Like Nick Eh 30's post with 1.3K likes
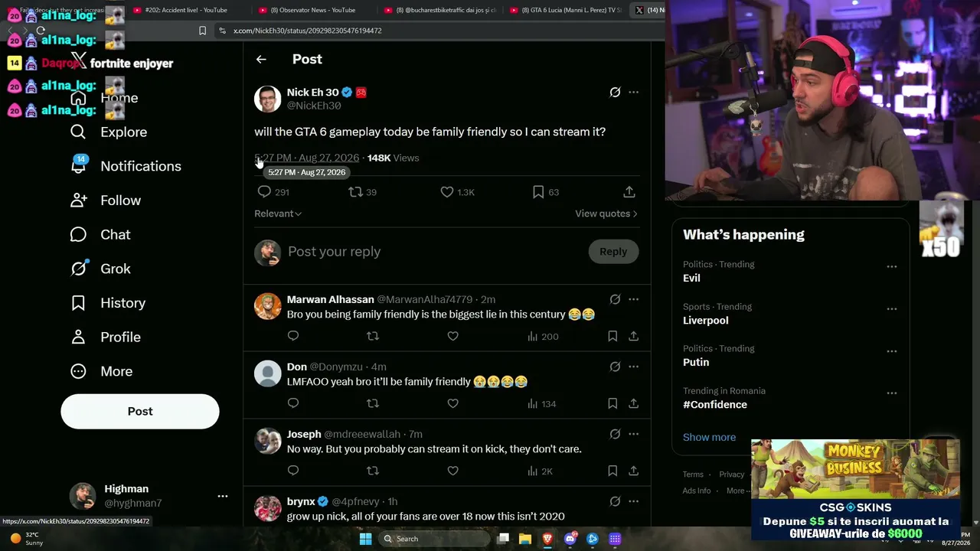The height and width of the screenshot is (551, 980). pyautogui.click(x=447, y=191)
